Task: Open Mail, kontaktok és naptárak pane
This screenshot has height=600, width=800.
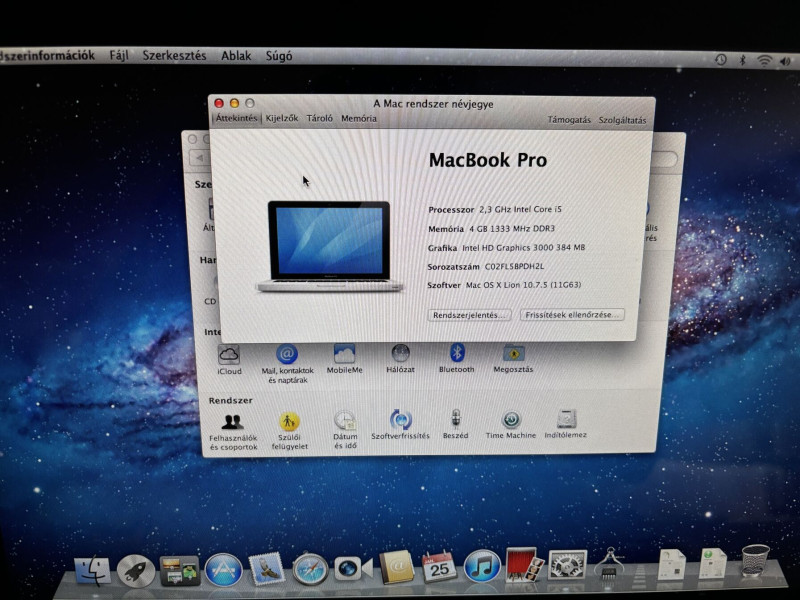Action: click(x=287, y=364)
